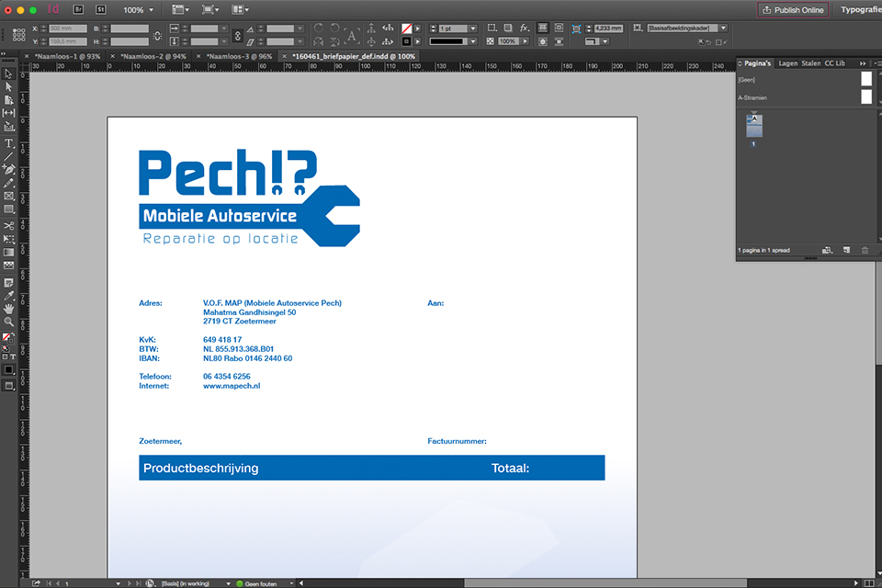Screen dimensions: 882x588
Task: Click the fill color swatch in toolbox
Action: pos(7,337)
